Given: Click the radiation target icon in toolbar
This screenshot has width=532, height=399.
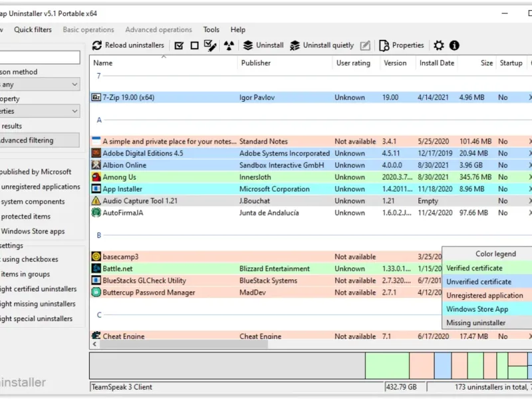Looking at the screenshot, I should pos(229,45).
